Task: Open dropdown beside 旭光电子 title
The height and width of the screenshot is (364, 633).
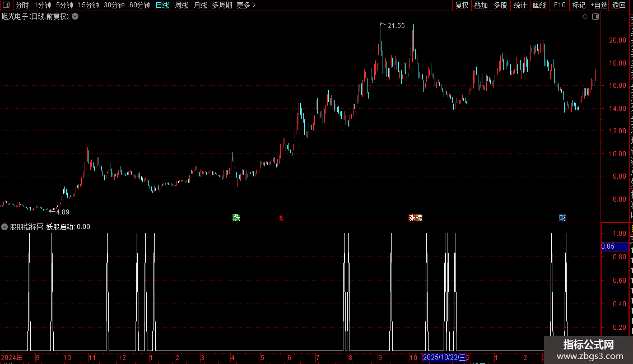Action: click(x=75, y=17)
